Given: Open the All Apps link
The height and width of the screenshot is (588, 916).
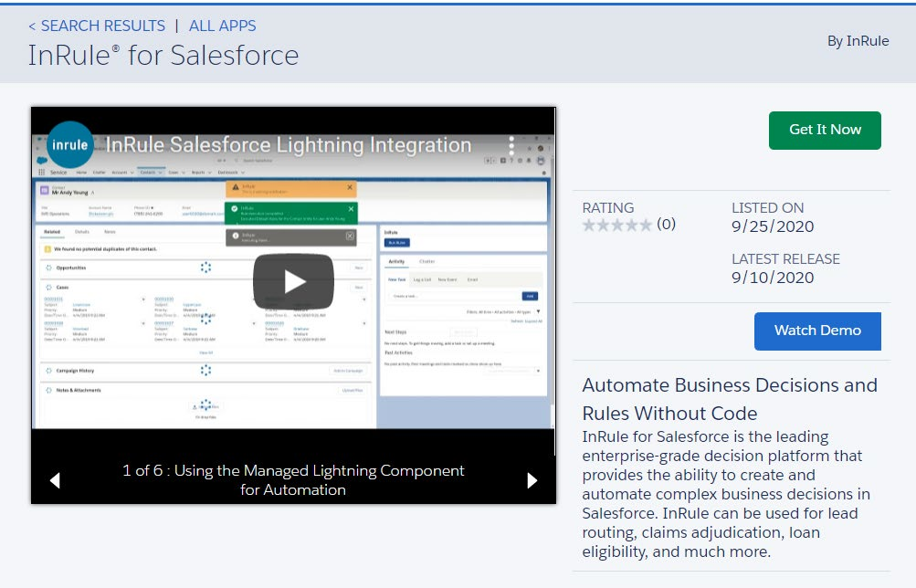Looking at the screenshot, I should point(222,26).
